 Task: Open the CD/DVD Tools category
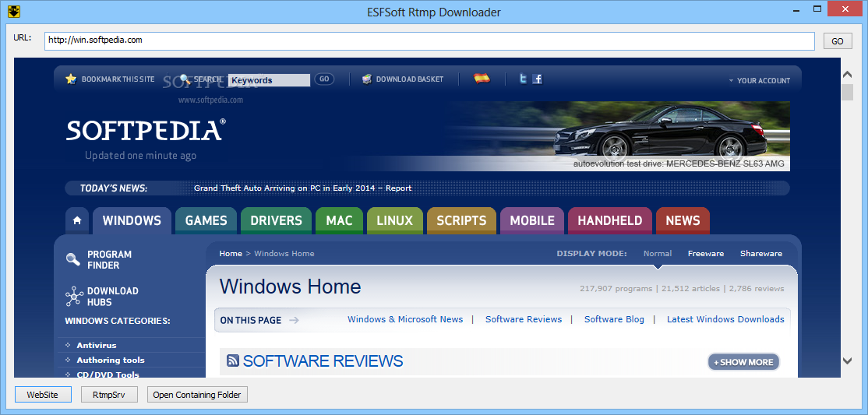tap(108, 375)
